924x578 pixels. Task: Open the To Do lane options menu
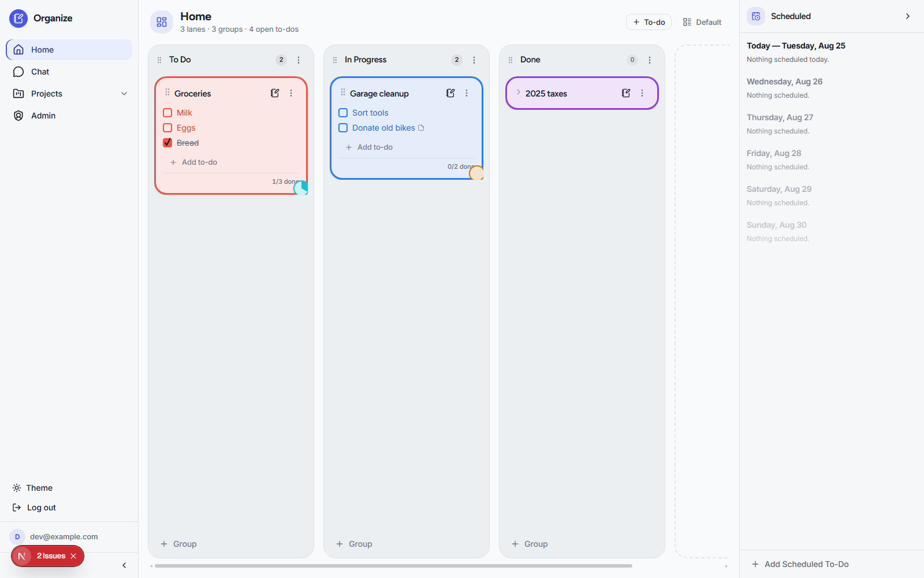299,60
